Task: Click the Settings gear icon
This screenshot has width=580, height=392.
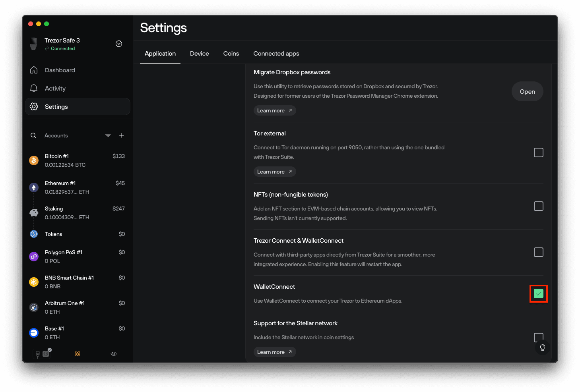Action: click(34, 106)
